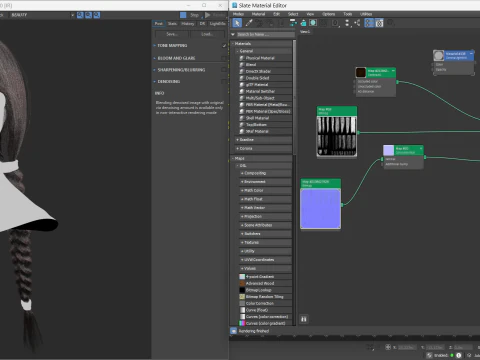Viewport: 480px width, 360px height.
Task: Click the rendering finished status icon
Action: coord(234,331)
